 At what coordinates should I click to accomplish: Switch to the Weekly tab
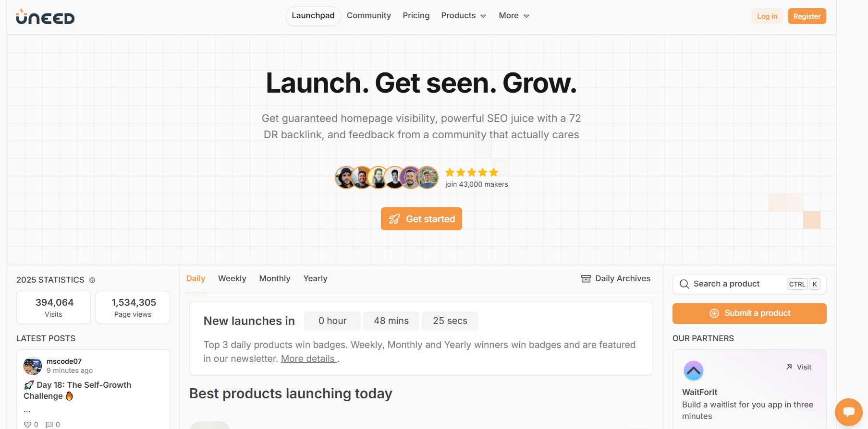click(232, 279)
